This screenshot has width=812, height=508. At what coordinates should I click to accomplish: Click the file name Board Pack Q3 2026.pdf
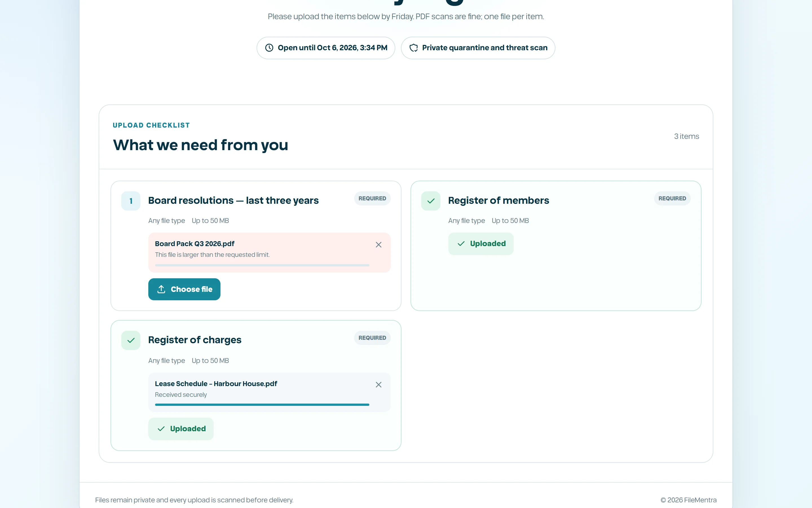pos(195,244)
